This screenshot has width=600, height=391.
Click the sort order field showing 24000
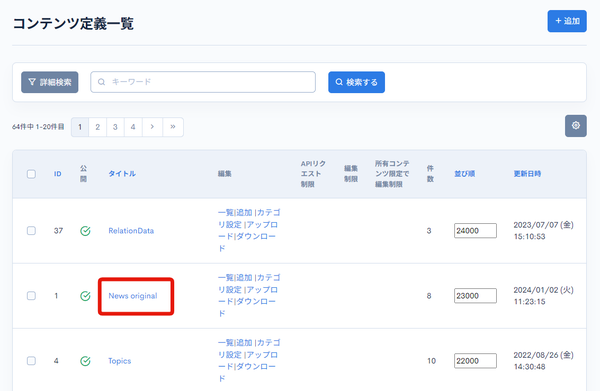(x=475, y=231)
